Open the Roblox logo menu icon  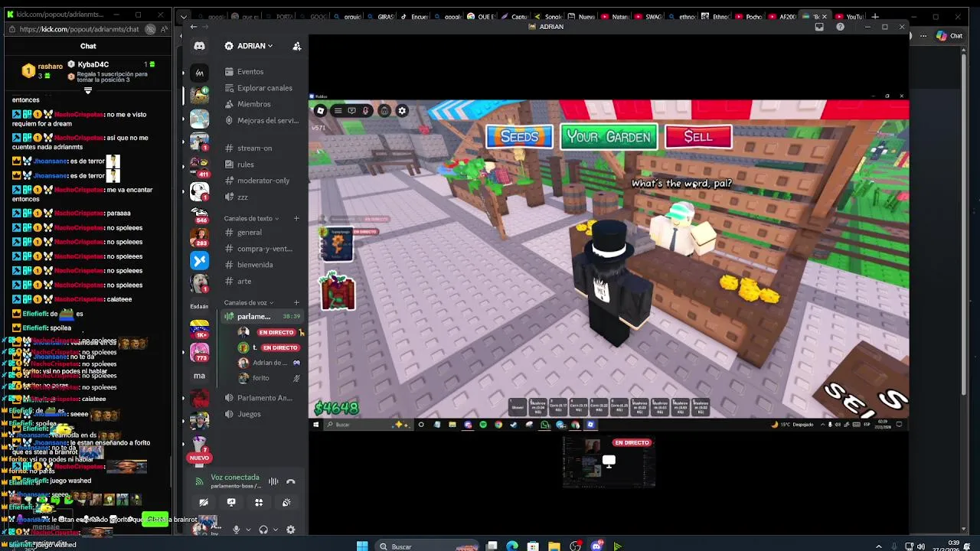click(x=320, y=111)
